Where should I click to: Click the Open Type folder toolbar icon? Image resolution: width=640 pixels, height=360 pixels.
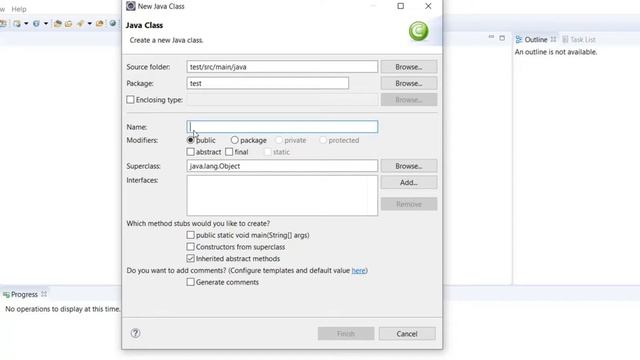(x=58, y=24)
